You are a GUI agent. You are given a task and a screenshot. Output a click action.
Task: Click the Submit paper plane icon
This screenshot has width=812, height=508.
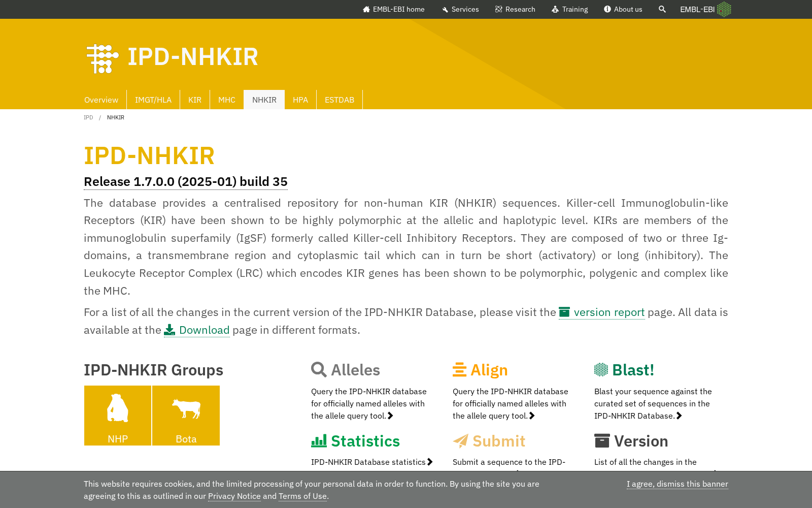(x=460, y=441)
